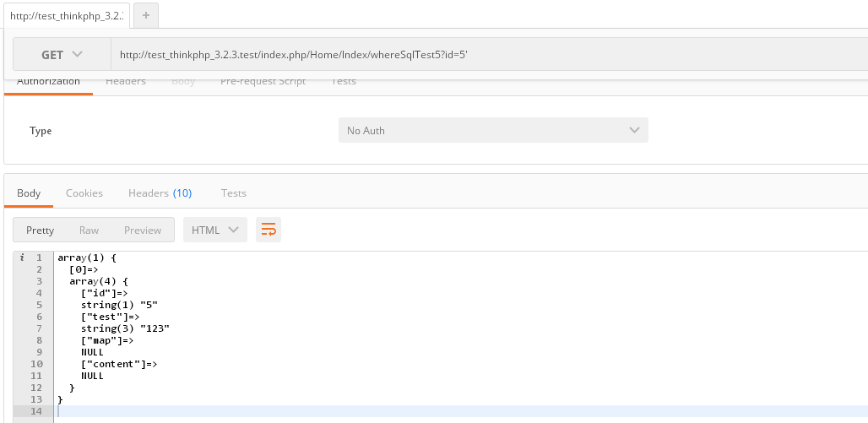Click the 'string(3) "123"' line
Viewport: 868px width, 423px height.
point(125,329)
